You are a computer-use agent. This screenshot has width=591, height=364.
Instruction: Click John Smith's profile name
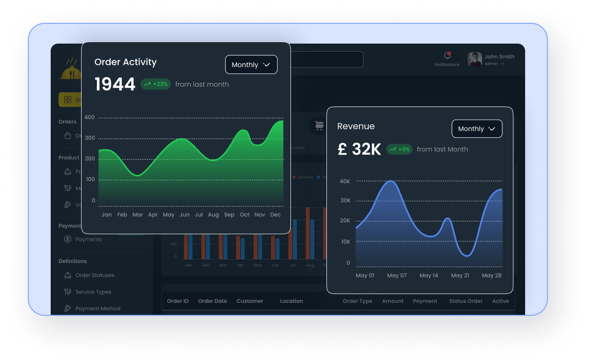pos(499,56)
